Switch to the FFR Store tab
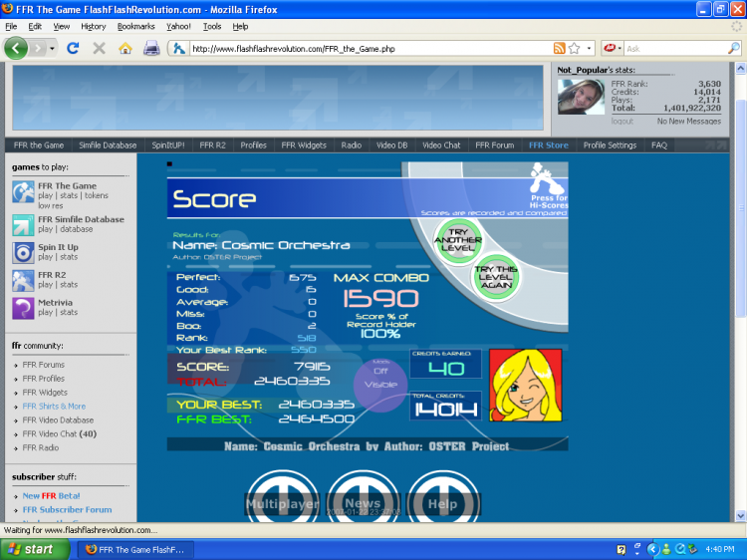The height and width of the screenshot is (560, 747). pyautogui.click(x=548, y=145)
